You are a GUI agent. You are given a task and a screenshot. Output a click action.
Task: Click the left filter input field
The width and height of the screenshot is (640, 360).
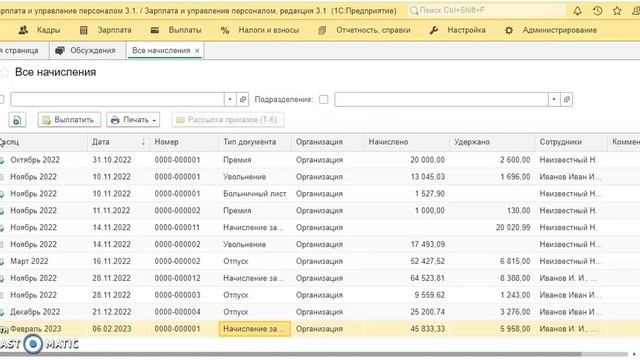[x=118, y=99]
